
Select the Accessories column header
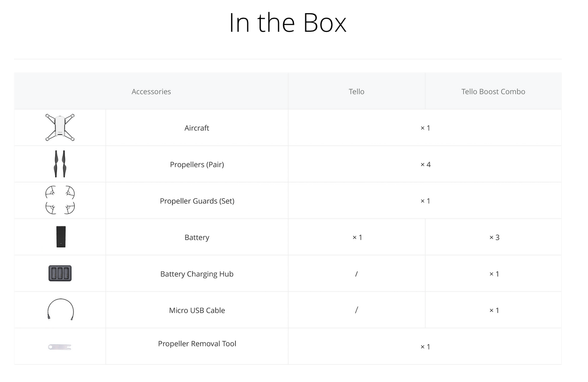pos(151,92)
